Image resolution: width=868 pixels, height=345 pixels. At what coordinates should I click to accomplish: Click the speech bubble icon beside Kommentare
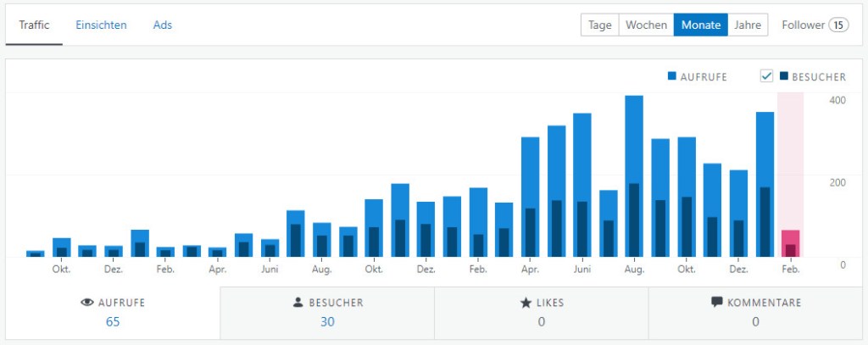(717, 303)
